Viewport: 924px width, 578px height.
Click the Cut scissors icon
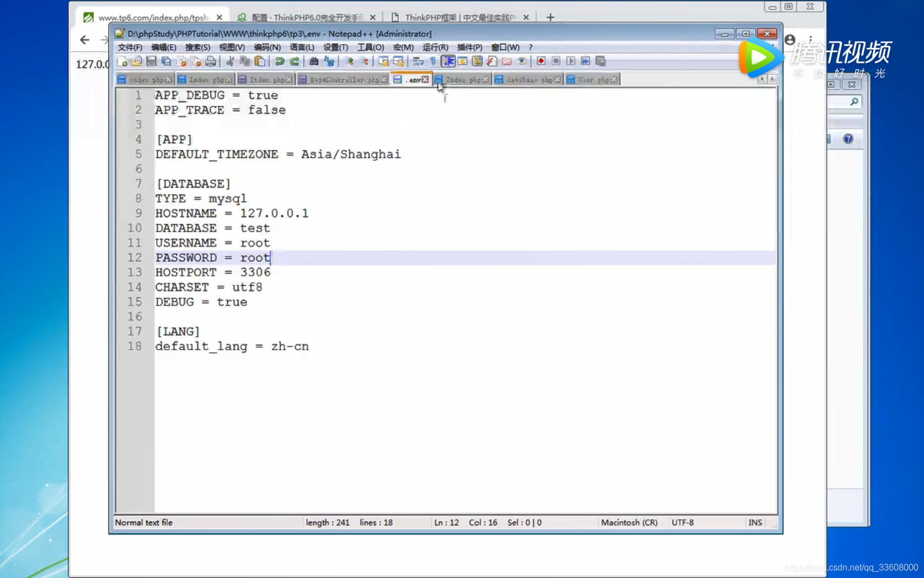point(230,61)
